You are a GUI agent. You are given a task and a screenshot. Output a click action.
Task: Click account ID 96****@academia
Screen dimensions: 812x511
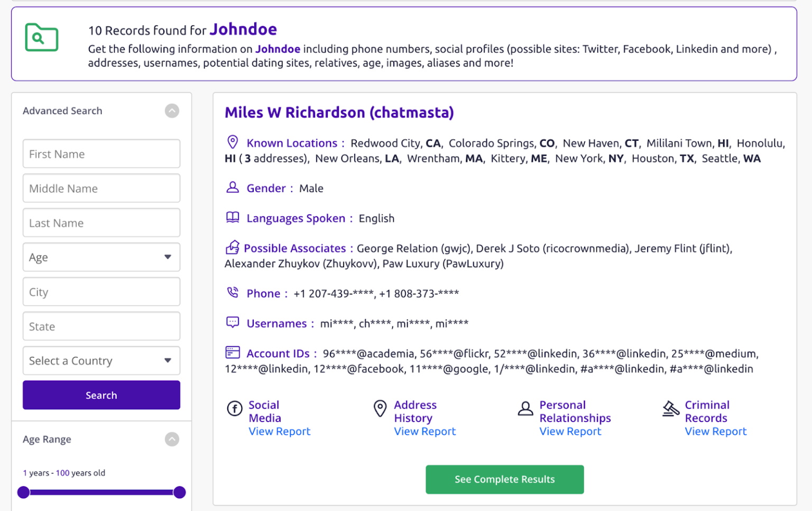click(x=368, y=353)
